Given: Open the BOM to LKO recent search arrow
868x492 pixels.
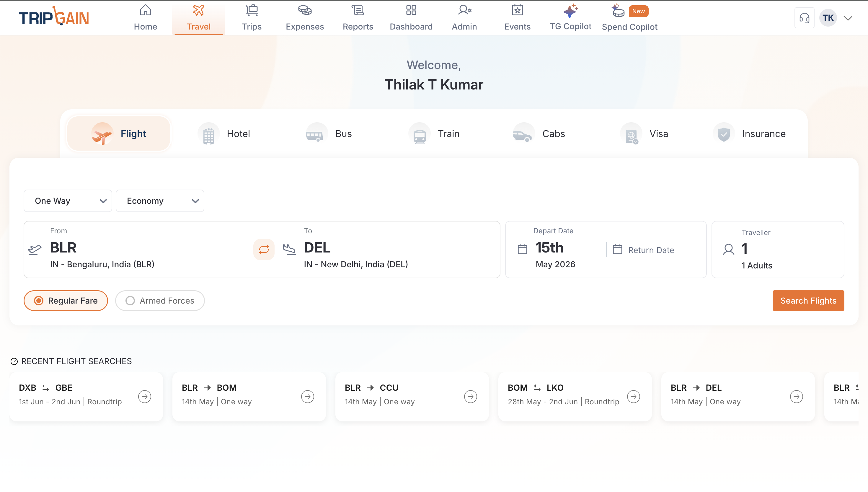Looking at the screenshot, I should 634,396.
